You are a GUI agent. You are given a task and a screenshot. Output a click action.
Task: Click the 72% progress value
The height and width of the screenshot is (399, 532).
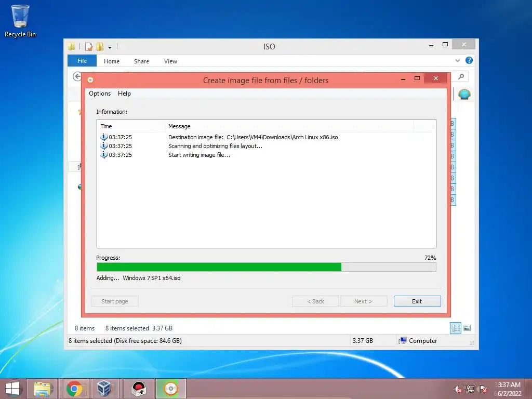tap(430, 258)
